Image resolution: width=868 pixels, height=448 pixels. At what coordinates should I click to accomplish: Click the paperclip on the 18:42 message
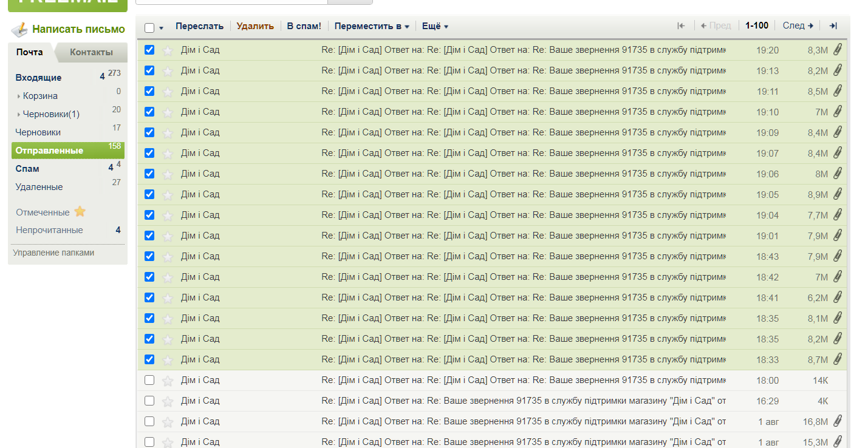click(x=838, y=276)
